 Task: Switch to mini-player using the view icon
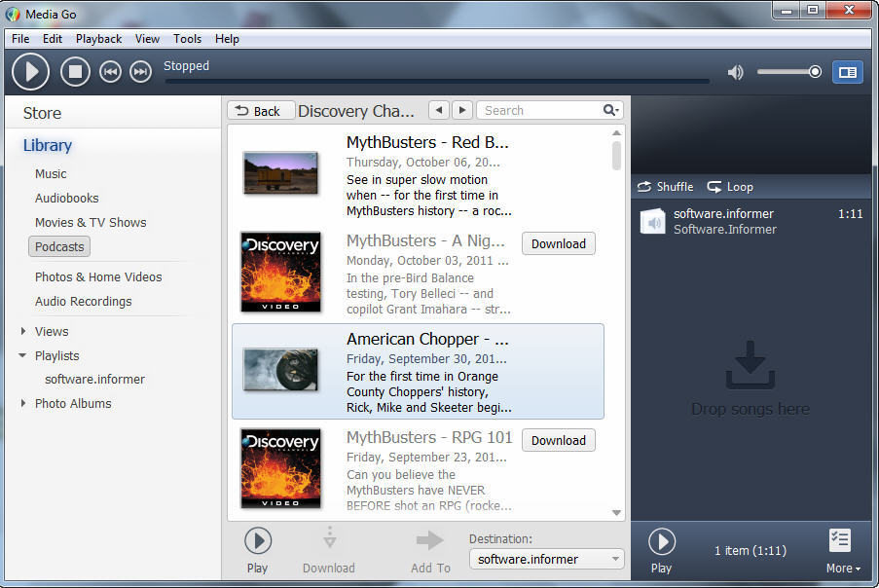pyautogui.click(x=846, y=71)
